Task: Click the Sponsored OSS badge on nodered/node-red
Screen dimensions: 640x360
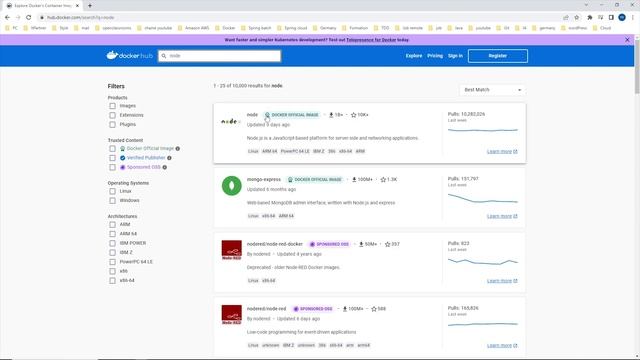Action: click(x=313, y=309)
